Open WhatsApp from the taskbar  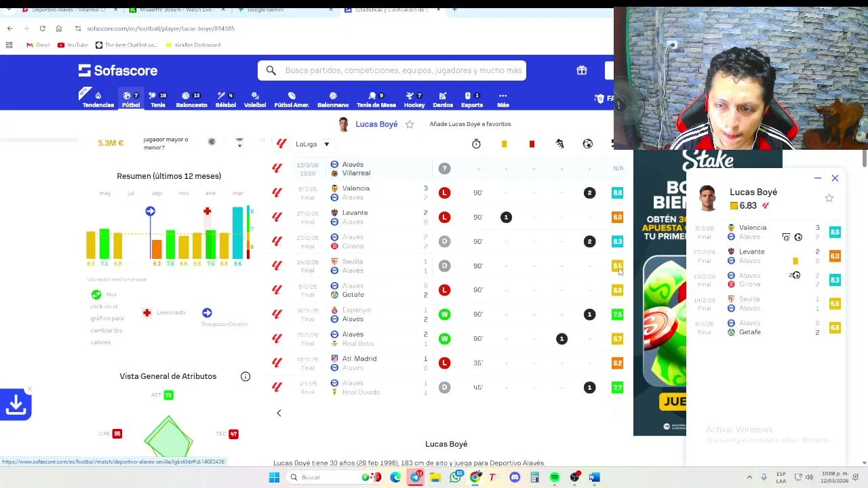[x=456, y=477]
